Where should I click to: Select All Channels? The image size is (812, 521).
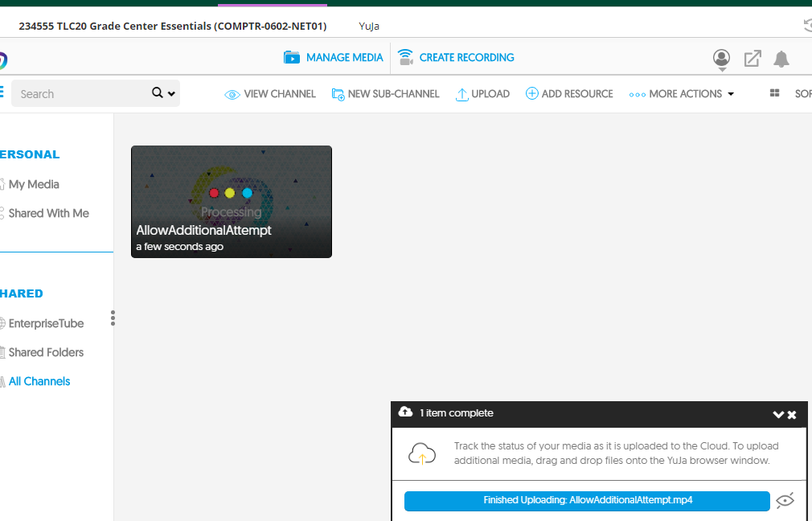coord(39,382)
